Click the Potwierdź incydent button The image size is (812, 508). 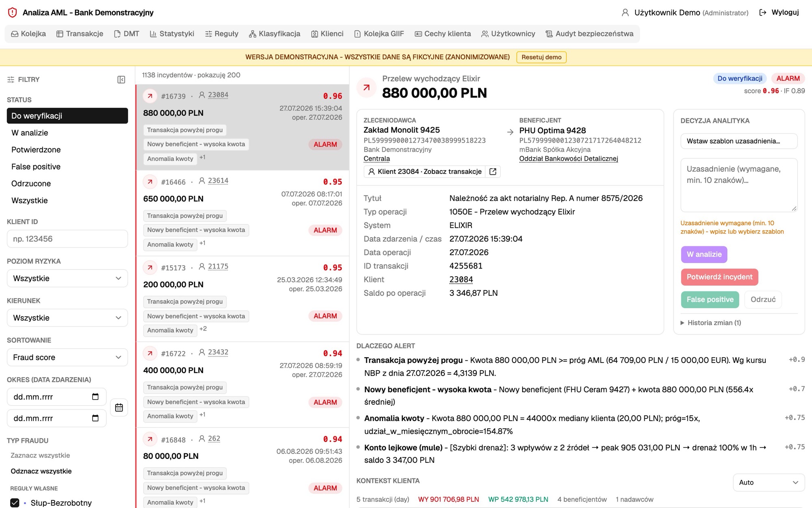click(719, 277)
